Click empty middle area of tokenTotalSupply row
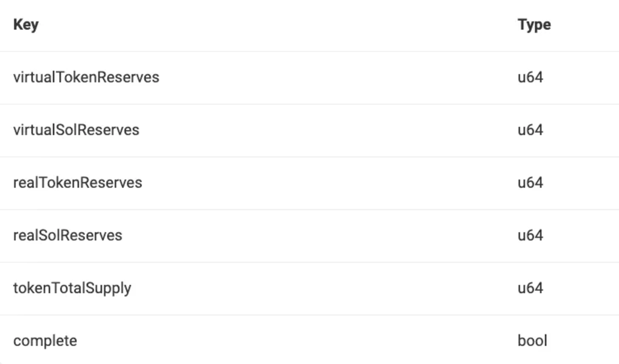Image resolution: width=619 pixels, height=364 pixels. click(x=330, y=288)
